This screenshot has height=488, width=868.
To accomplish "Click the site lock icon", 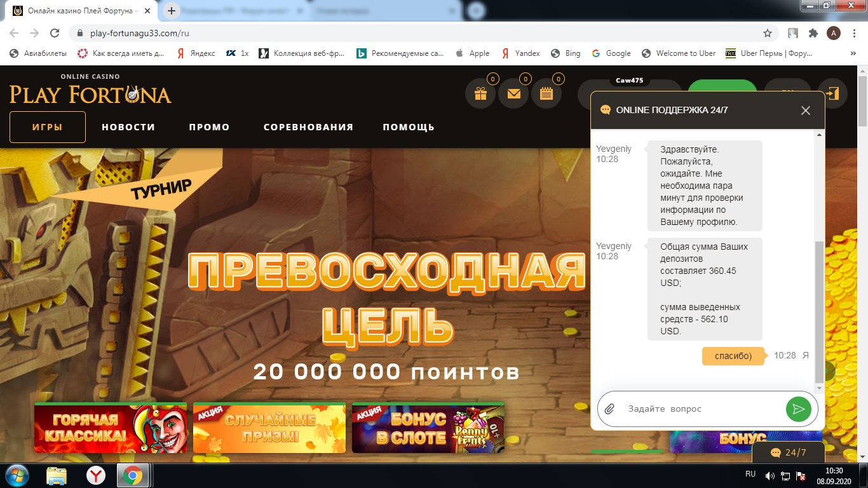I will click(x=80, y=33).
